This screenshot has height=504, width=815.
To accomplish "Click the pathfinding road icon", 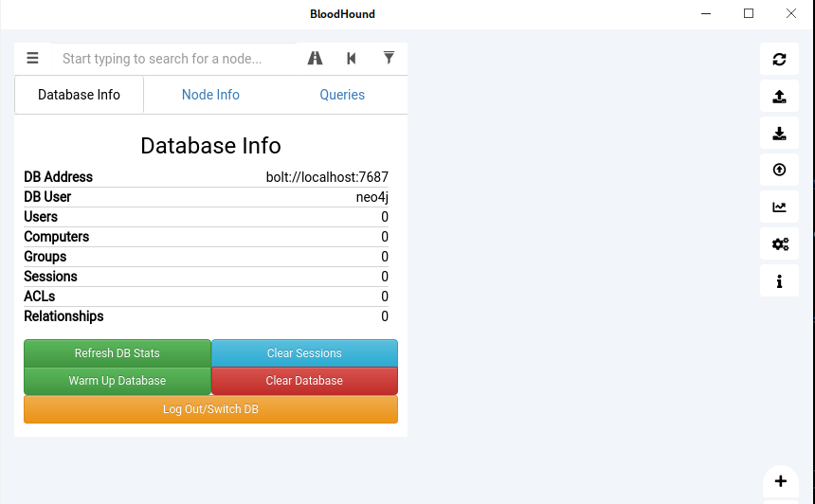I will click(x=316, y=59).
